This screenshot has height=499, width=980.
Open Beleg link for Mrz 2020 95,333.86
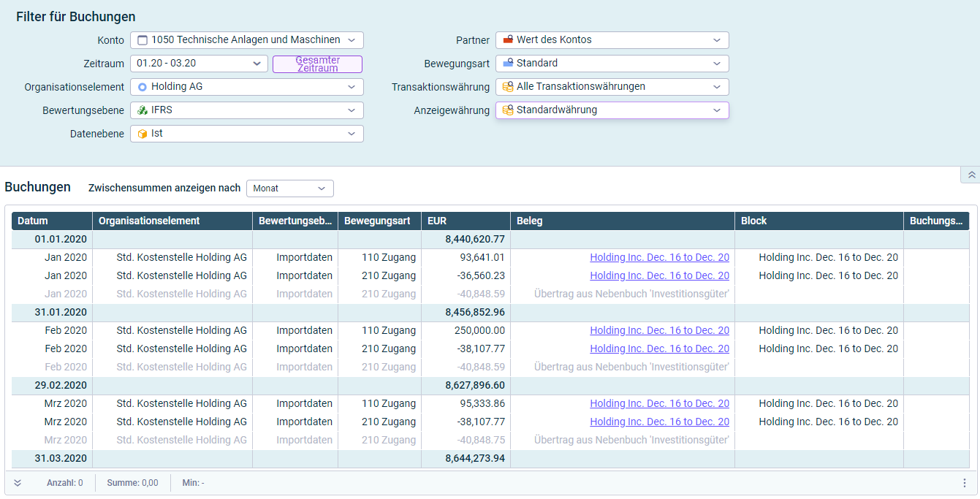click(659, 403)
